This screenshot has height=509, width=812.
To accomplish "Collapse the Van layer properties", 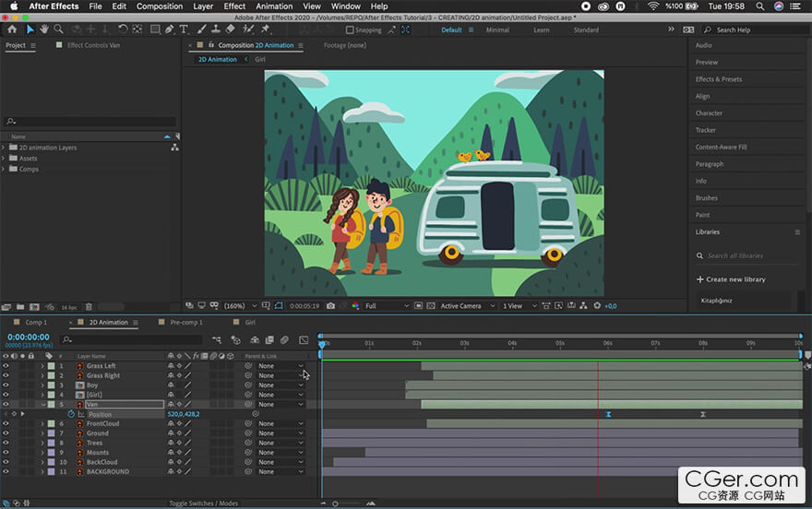I will pos(42,404).
